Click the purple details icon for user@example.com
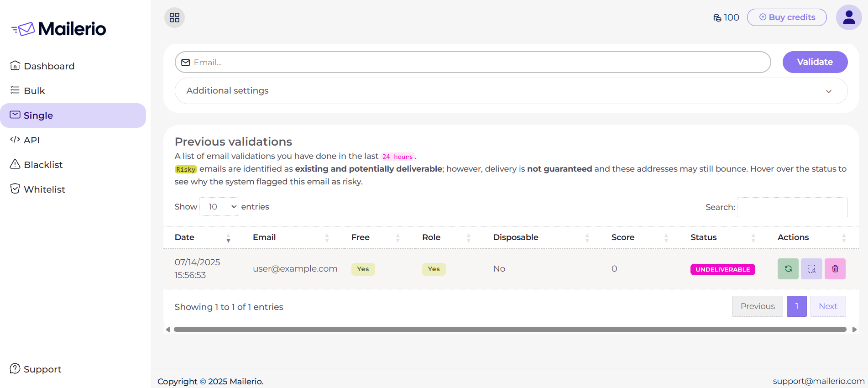The image size is (868, 388). (811, 269)
